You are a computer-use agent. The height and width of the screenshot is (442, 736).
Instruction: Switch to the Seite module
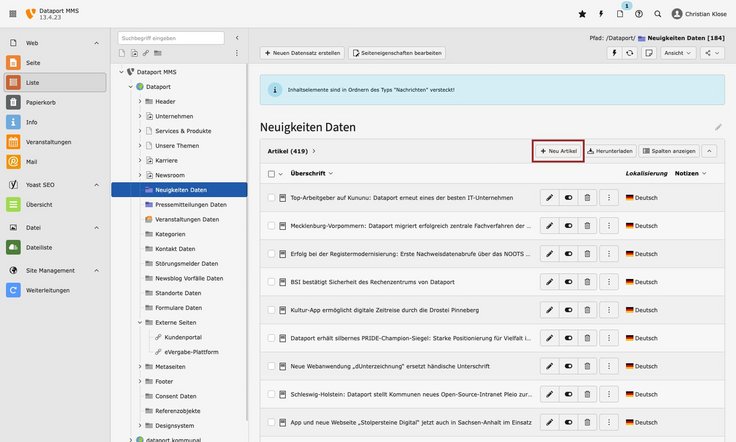(x=32, y=62)
